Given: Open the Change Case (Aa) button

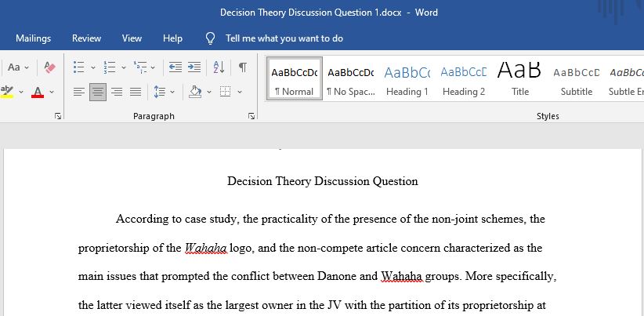Looking at the screenshot, I should coord(14,67).
